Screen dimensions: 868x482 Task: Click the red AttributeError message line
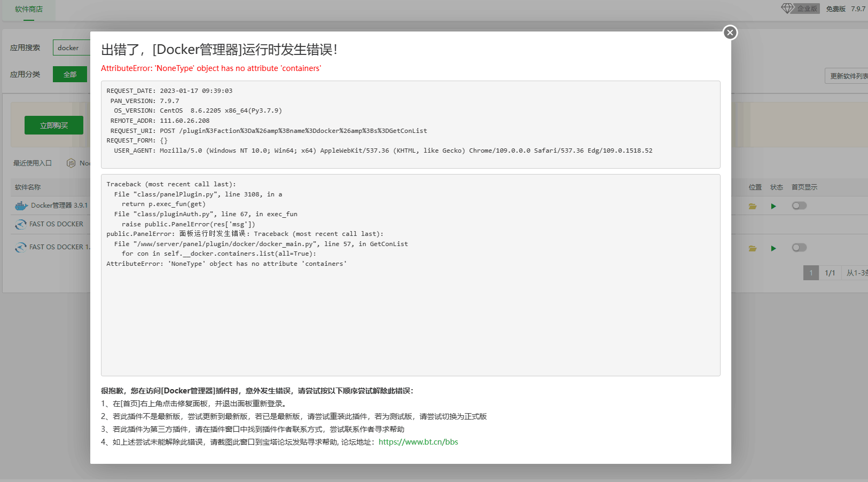click(x=211, y=68)
